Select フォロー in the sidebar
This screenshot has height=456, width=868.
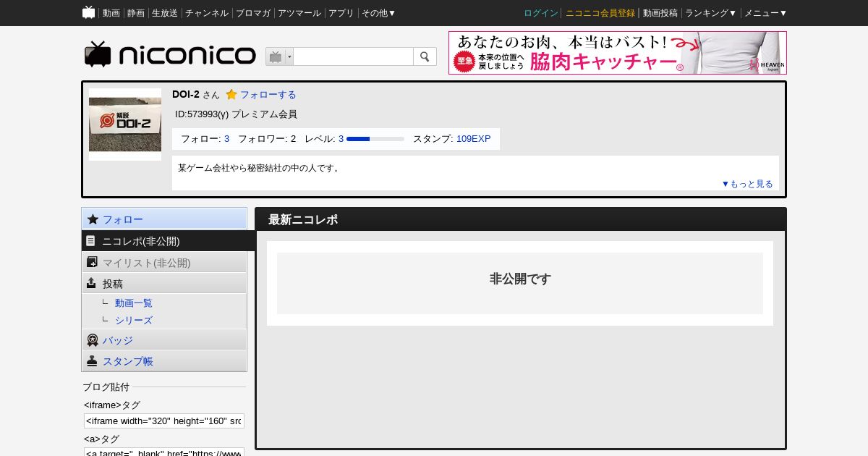pyautogui.click(x=164, y=219)
